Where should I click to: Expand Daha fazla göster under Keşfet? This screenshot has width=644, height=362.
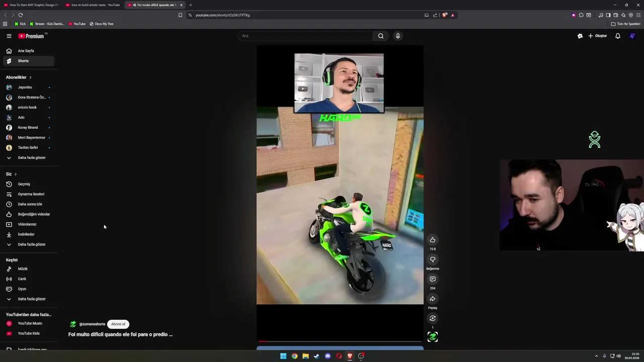pos(28,299)
